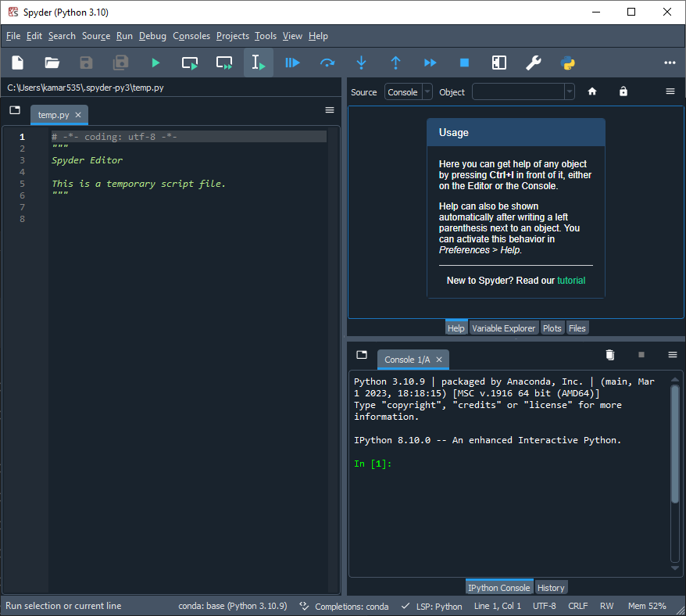Open IPython console options hamburger menu
This screenshot has width=686, height=616.
tap(673, 355)
